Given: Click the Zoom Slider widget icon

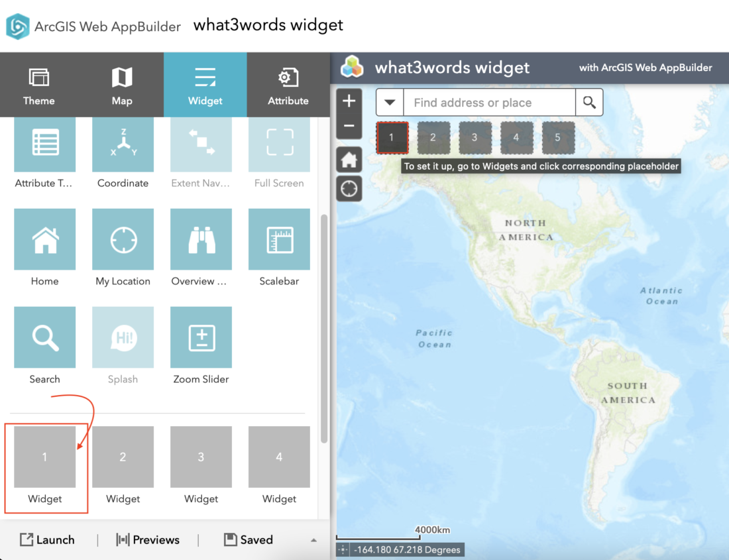Looking at the screenshot, I should (x=201, y=337).
